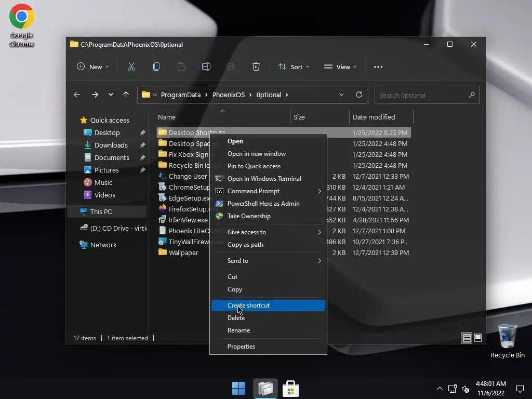Click the Copy icon in toolbar
Viewport: 532px width, 399px height.
pos(156,67)
